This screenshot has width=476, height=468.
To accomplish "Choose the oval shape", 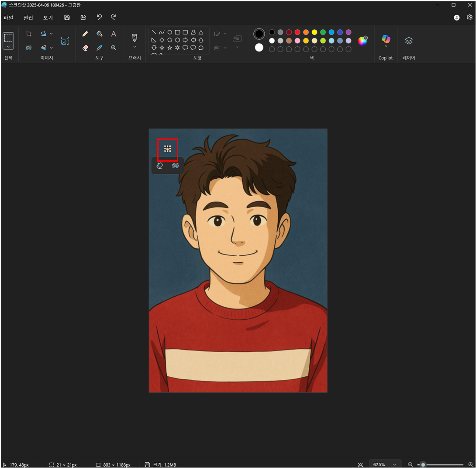I will coord(170,32).
